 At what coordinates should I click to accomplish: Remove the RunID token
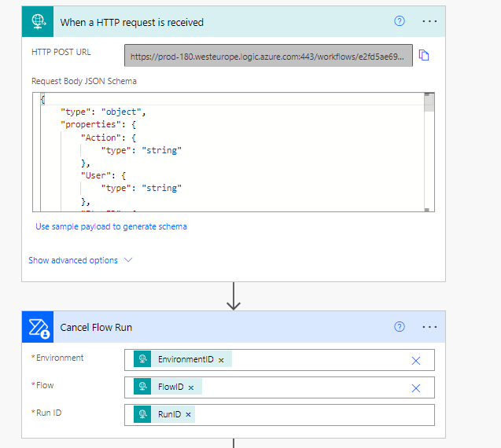(x=188, y=415)
